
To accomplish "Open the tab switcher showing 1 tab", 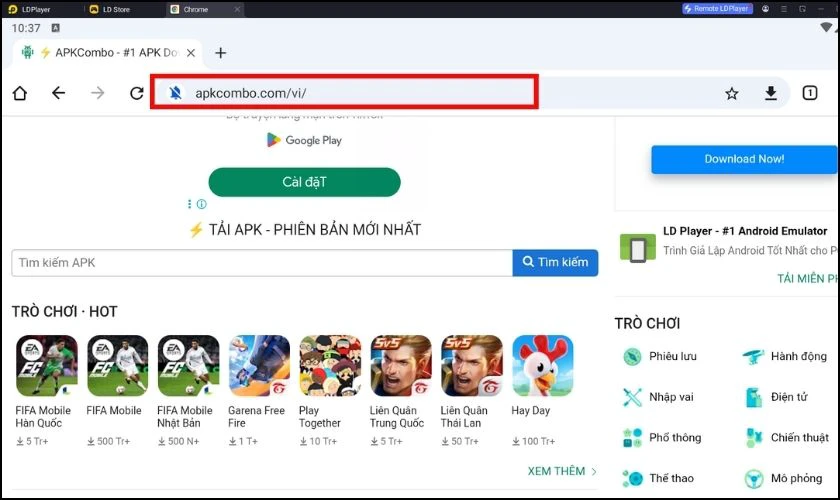I will coord(809,93).
